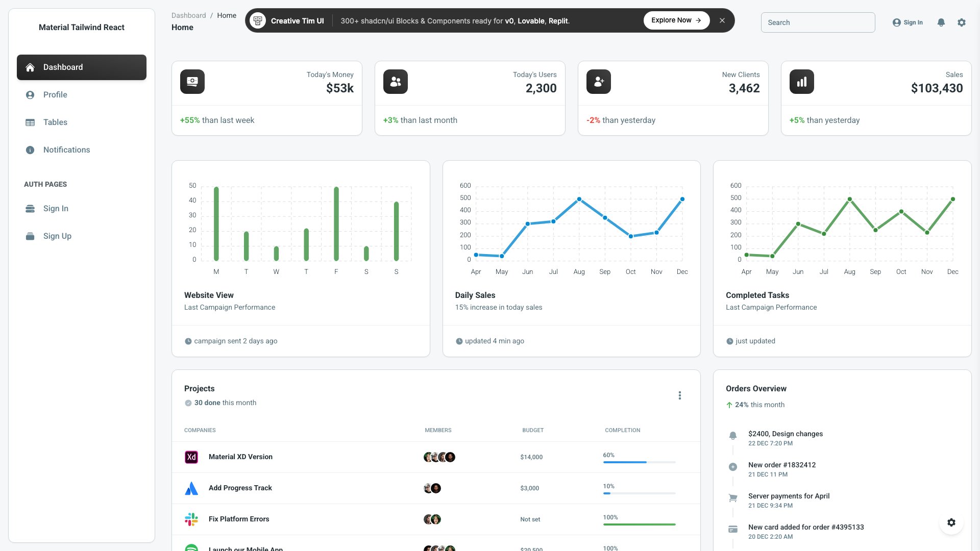The height and width of the screenshot is (551, 980).
Task: Click the shopping cart icon in Orders Overview
Action: point(733,497)
